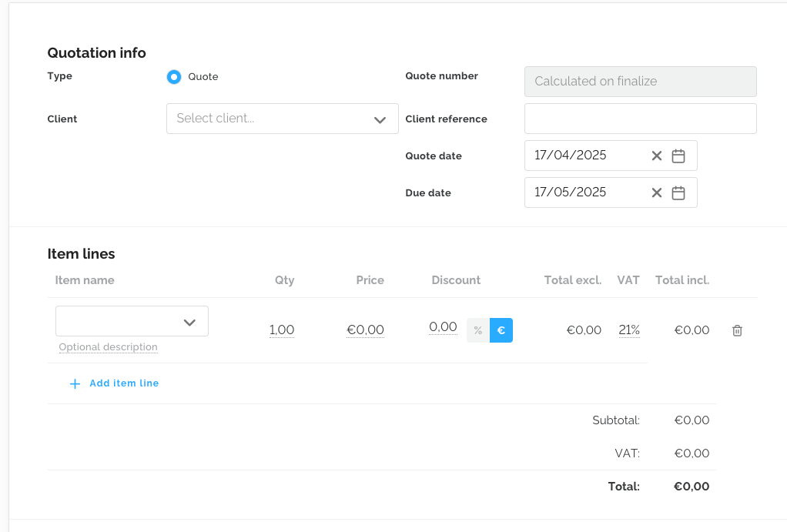
Task: Edit the quantity value 1,00
Action: (x=282, y=330)
